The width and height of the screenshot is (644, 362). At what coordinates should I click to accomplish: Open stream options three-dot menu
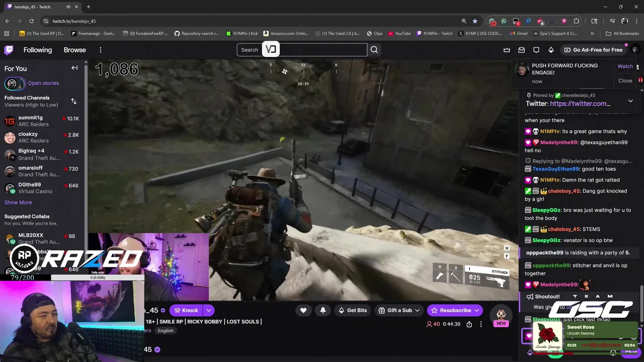tap(481, 324)
